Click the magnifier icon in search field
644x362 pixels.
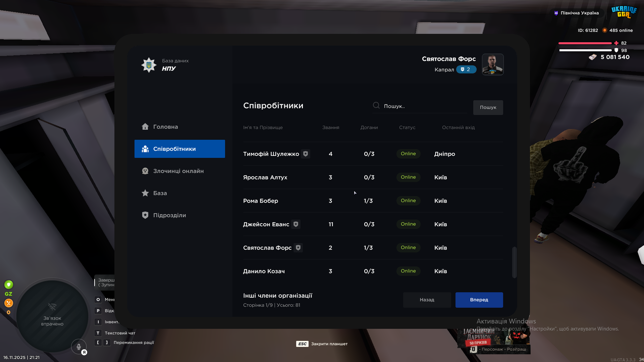376,106
